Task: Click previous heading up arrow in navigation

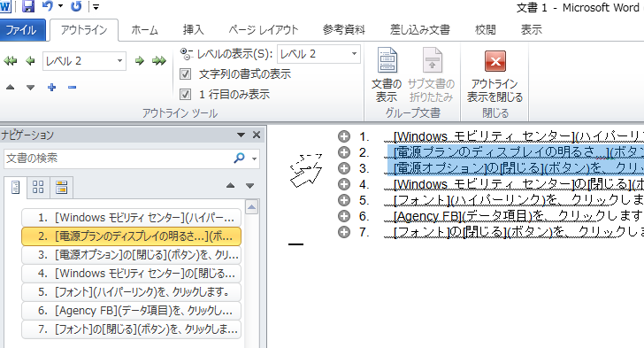Action: pyautogui.click(x=230, y=186)
